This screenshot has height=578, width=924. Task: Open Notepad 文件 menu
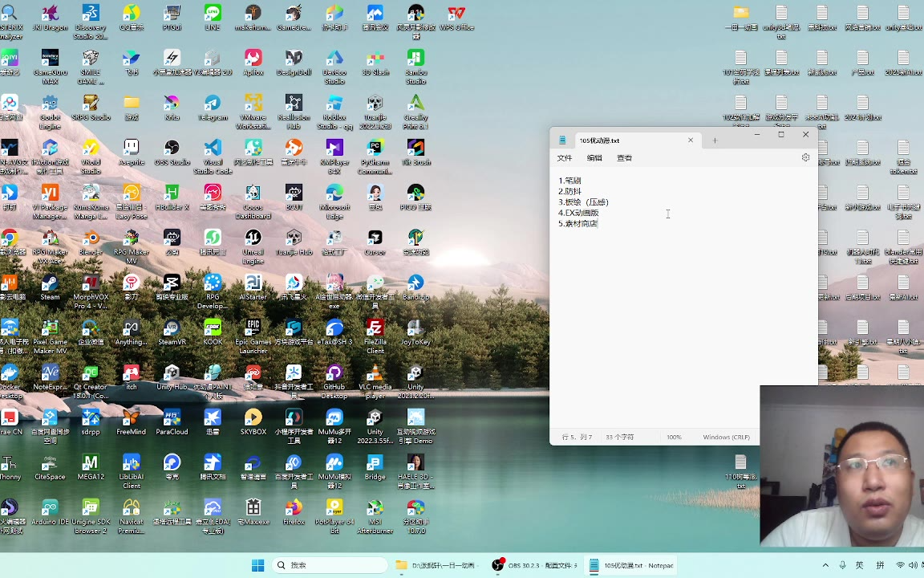click(x=565, y=158)
